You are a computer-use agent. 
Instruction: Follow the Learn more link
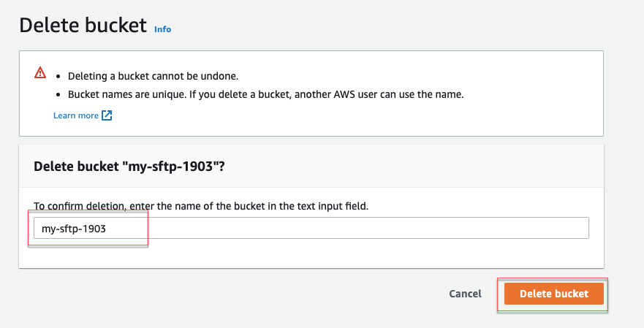[x=76, y=115]
